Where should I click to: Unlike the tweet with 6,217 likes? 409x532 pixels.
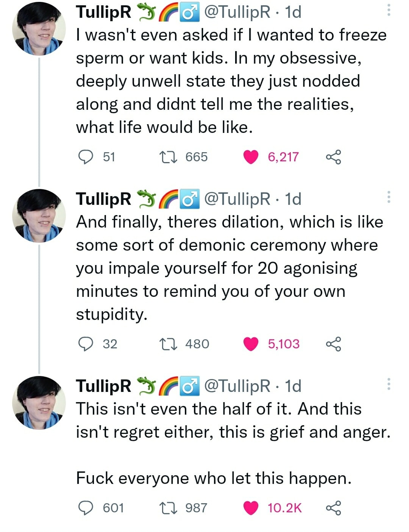250,157
